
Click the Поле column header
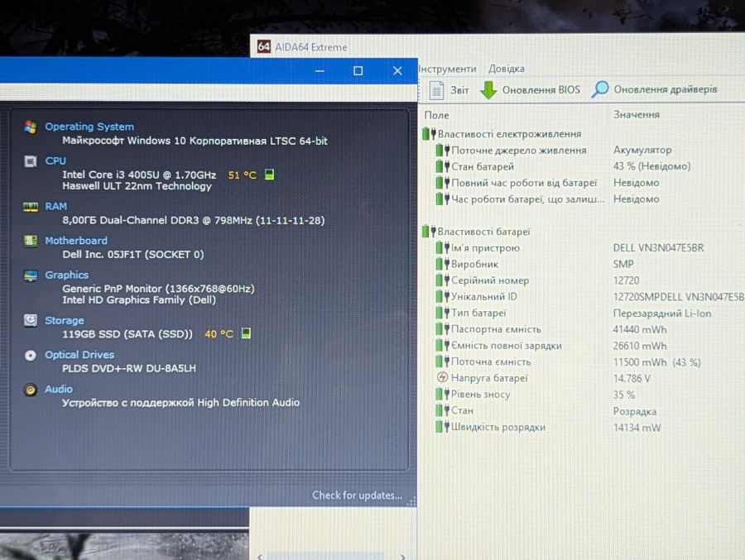tap(436, 115)
